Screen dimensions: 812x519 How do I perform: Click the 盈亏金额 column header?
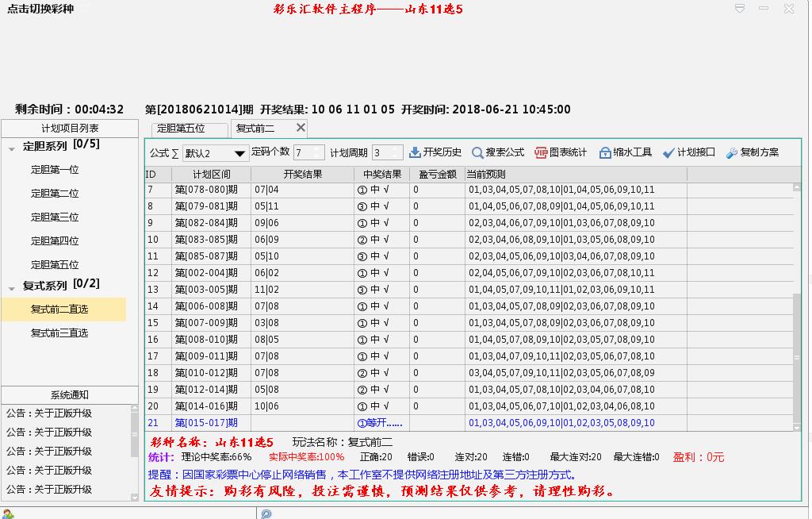[x=438, y=175]
